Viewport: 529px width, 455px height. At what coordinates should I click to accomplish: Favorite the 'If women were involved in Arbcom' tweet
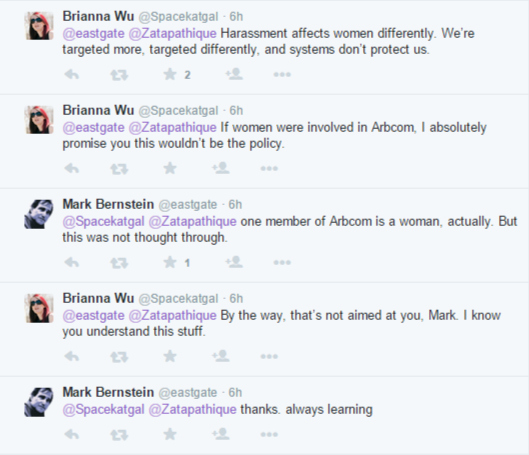170,168
